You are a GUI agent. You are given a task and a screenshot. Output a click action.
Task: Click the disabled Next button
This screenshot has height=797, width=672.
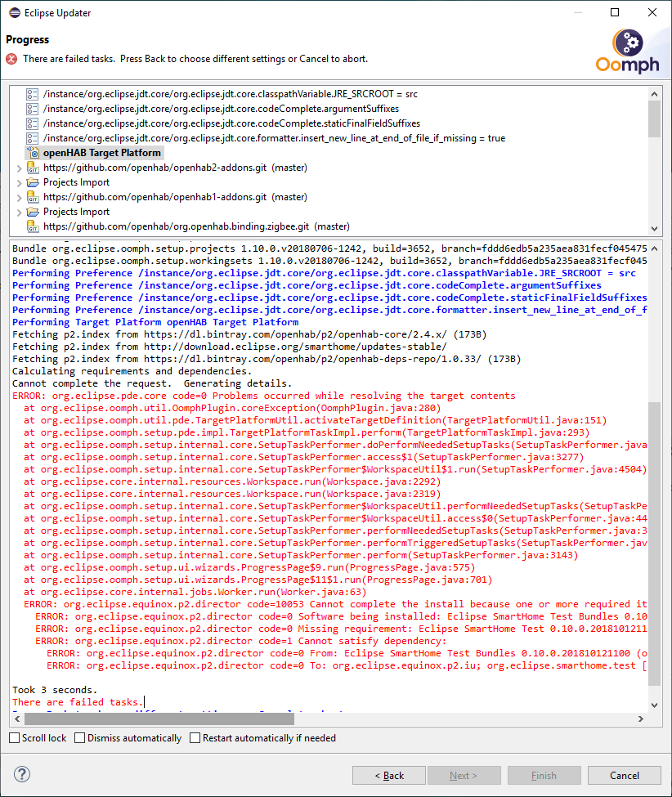pos(464,775)
